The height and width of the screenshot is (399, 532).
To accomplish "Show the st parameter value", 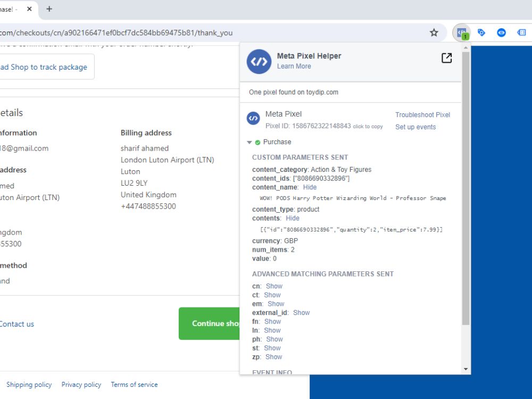I will (x=272, y=348).
